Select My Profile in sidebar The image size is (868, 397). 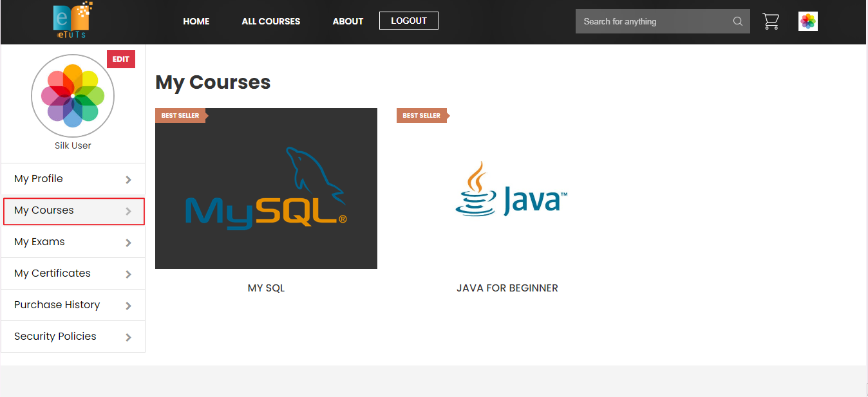[x=73, y=179]
